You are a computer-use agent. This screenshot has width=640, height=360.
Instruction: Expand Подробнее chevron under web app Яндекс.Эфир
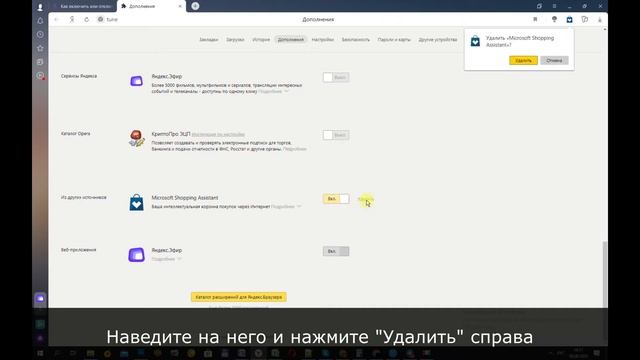point(179,259)
